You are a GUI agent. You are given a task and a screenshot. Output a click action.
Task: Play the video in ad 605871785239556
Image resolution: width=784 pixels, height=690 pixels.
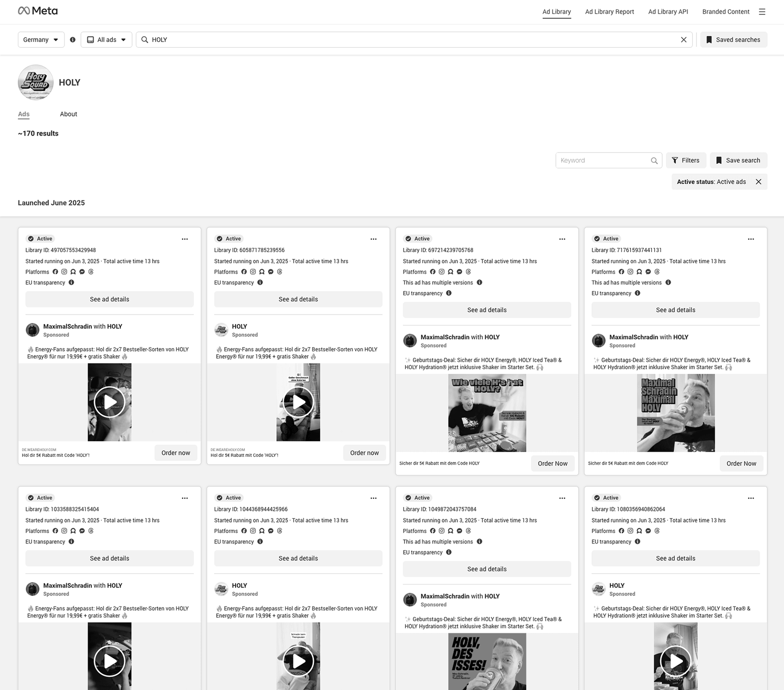298,402
